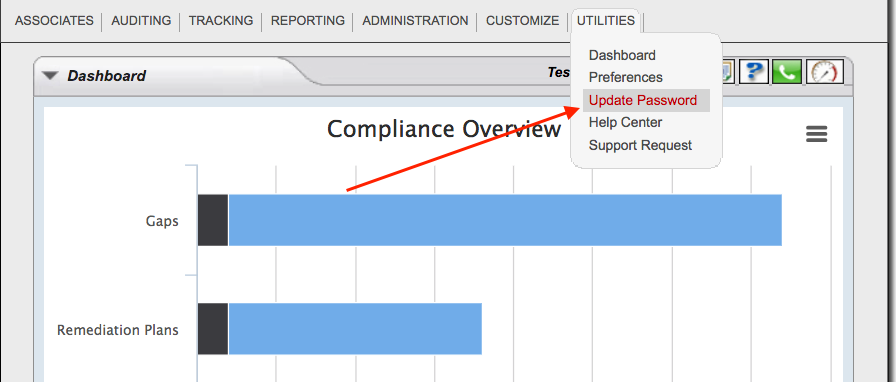Click the dark segment of Gaps bar
The image size is (896, 382).
click(213, 220)
